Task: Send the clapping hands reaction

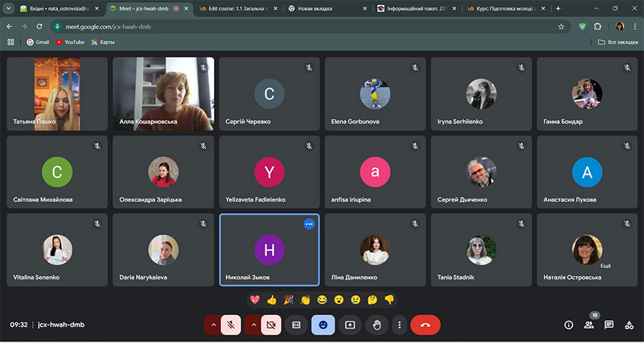Action: point(305,300)
